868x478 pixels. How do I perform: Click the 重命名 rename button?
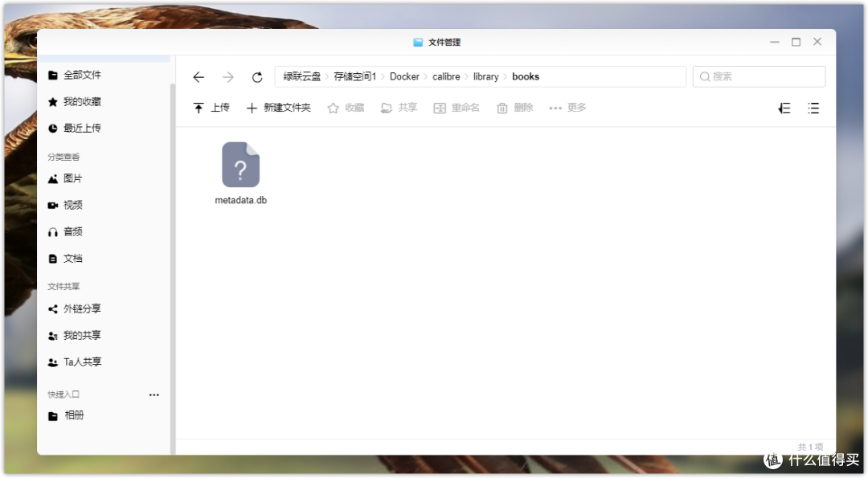[457, 108]
